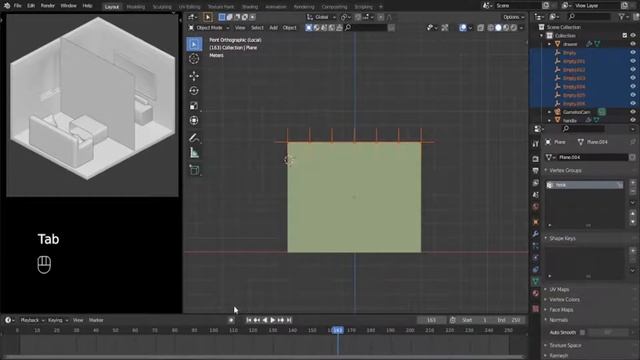Jump to the timeline start frame
The height and width of the screenshot is (360, 640).
click(249, 320)
